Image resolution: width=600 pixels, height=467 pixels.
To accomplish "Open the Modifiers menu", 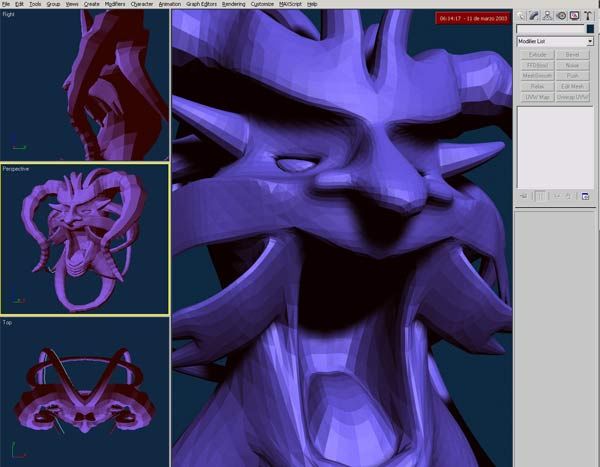I will 115,4.
